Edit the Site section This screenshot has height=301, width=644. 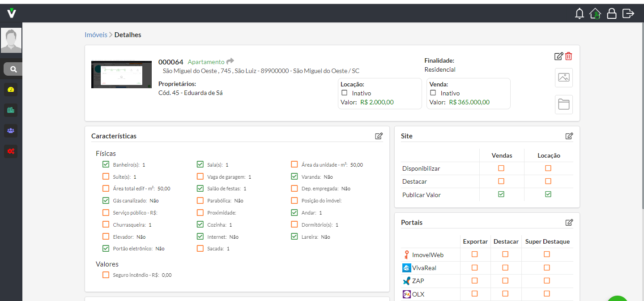pyautogui.click(x=569, y=136)
